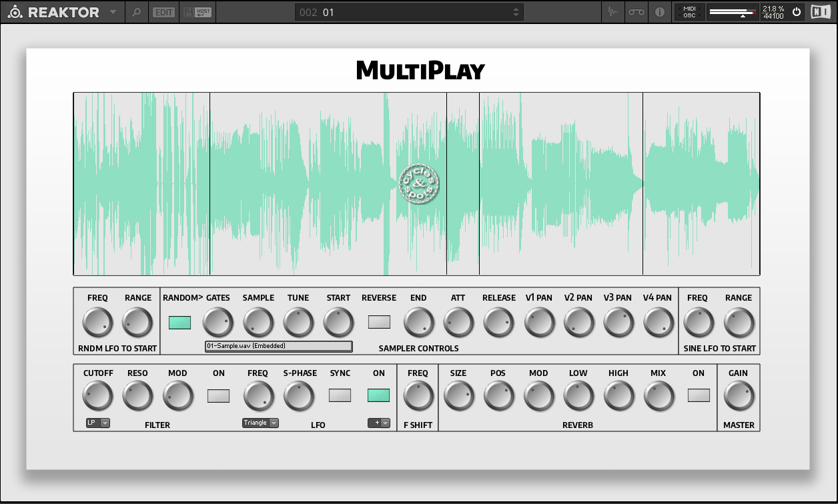This screenshot has height=504, width=838.
Task: Adjust the output level meter slider
Action: point(733,12)
